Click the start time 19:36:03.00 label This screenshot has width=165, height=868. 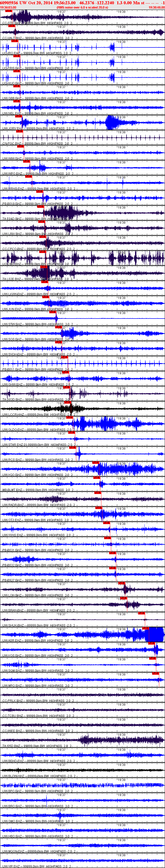[8, 7]
